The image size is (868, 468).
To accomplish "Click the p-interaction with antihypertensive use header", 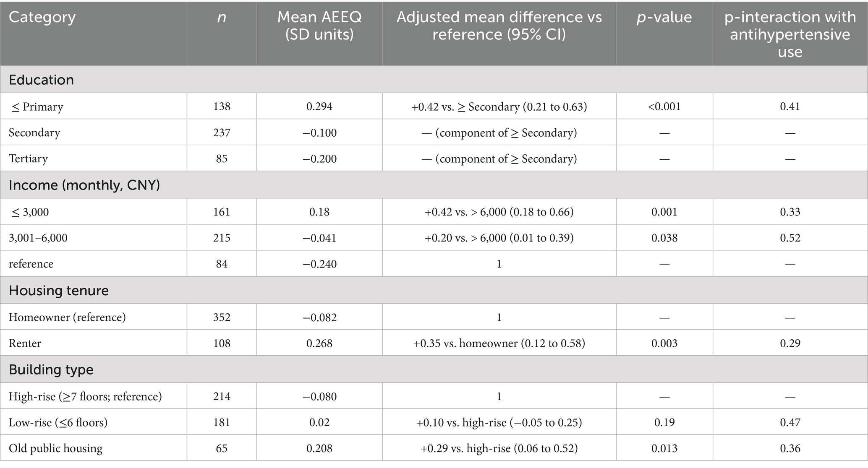I will coord(790,34).
